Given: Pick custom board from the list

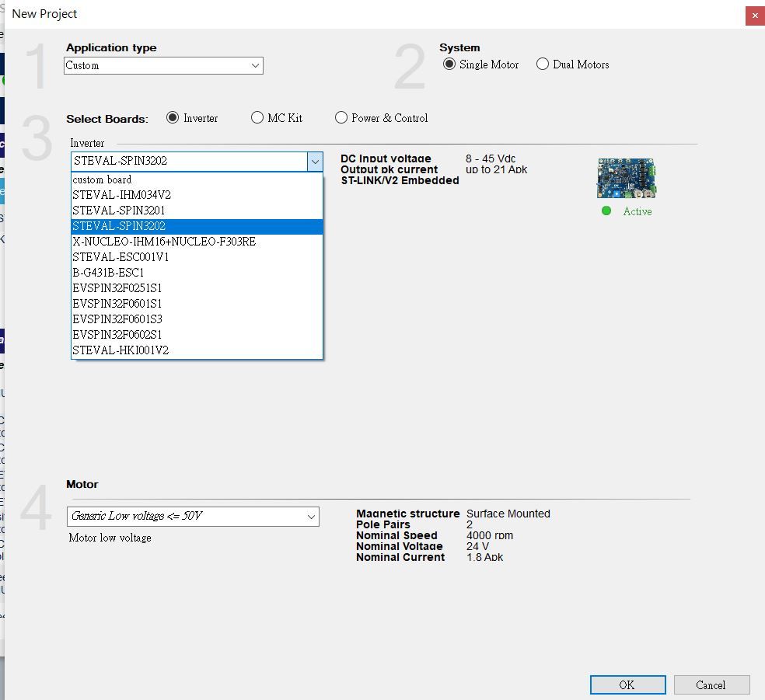Looking at the screenshot, I should click(197, 179).
